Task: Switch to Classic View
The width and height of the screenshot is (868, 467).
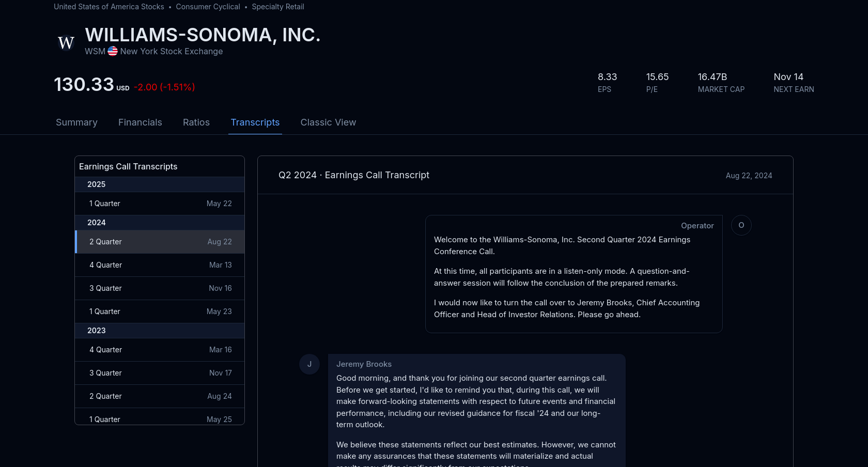Action: (328, 122)
